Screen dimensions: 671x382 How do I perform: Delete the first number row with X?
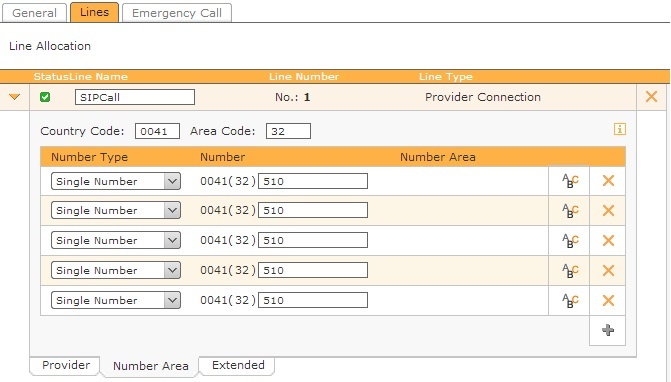click(608, 181)
